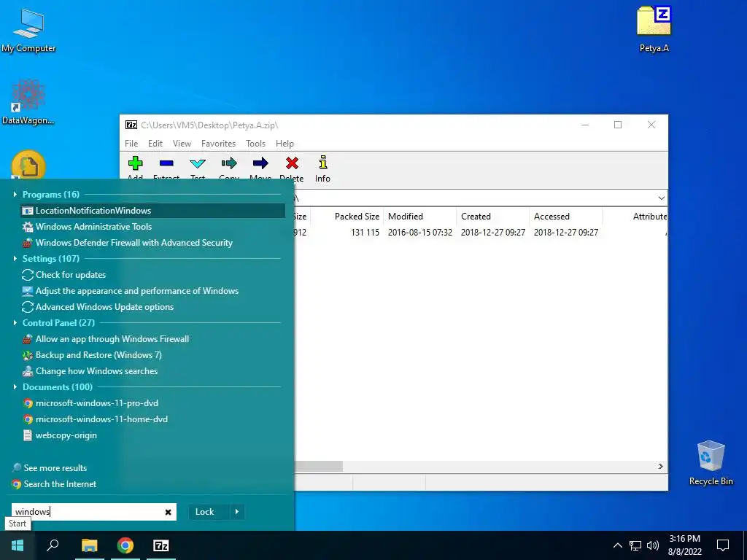
Task: Click the Extract minus icon in 7-Zip
Action: pyautogui.click(x=166, y=163)
